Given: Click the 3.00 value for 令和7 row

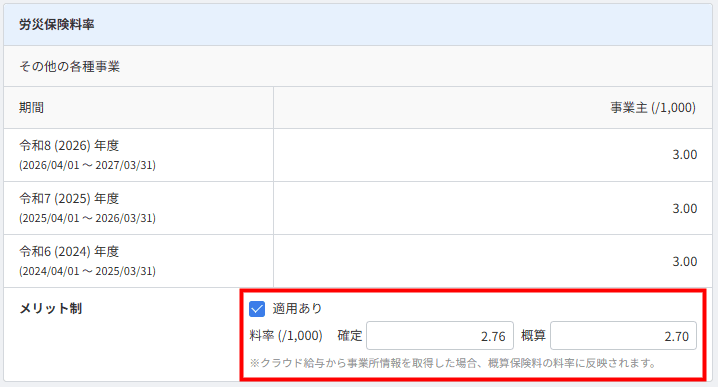Looking at the screenshot, I should coord(685,209).
